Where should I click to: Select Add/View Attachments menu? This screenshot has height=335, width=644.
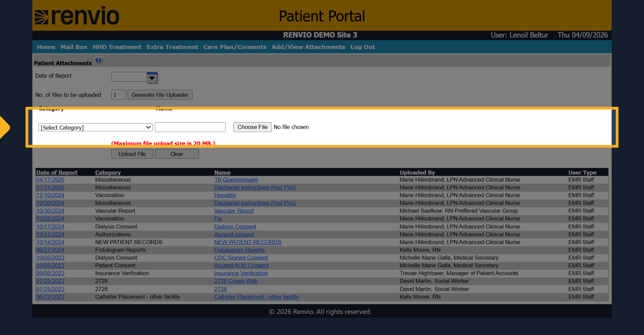[308, 47]
